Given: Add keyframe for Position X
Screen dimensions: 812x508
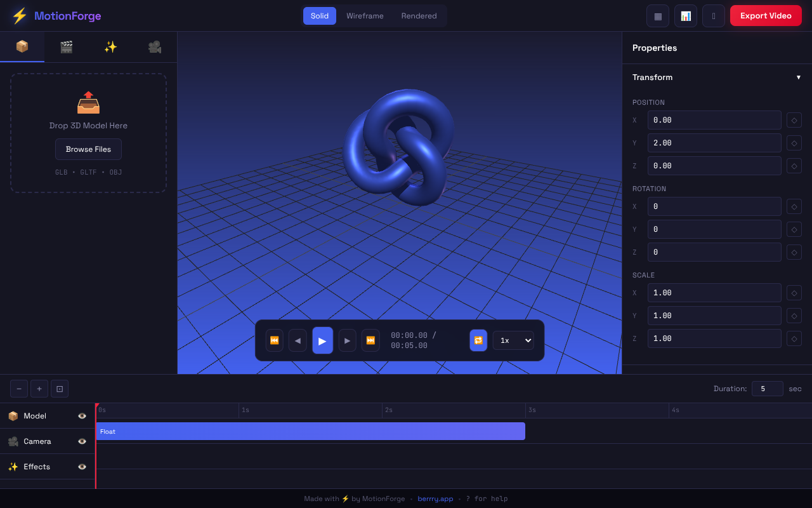Looking at the screenshot, I should (794, 120).
